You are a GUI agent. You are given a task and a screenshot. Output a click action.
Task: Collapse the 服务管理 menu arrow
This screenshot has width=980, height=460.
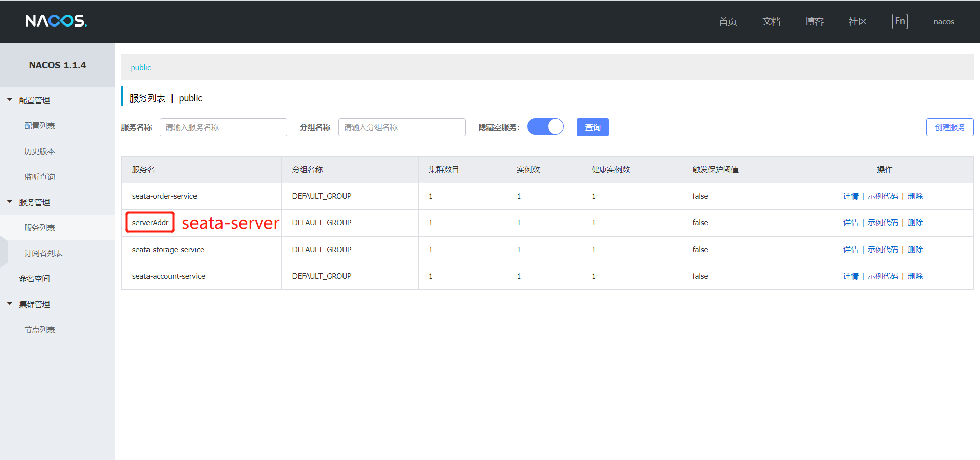coord(10,202)
